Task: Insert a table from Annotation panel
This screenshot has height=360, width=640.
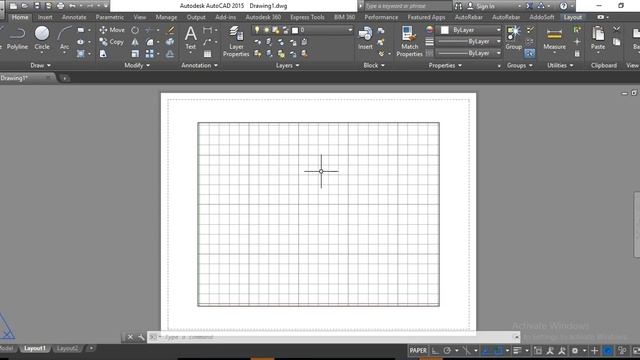Action: tap(208, 54)
